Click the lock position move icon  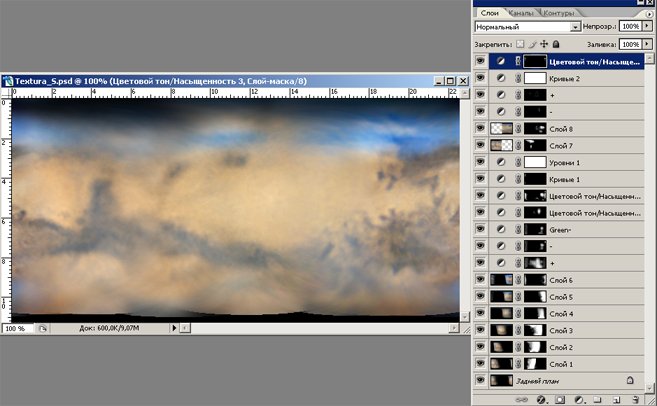(x=546, y=45)
